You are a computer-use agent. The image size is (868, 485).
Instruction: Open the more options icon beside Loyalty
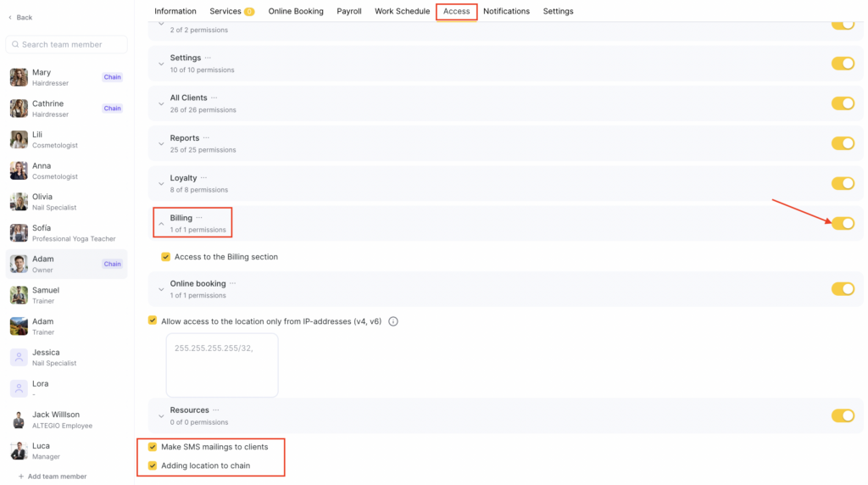[x=203, y=178]
